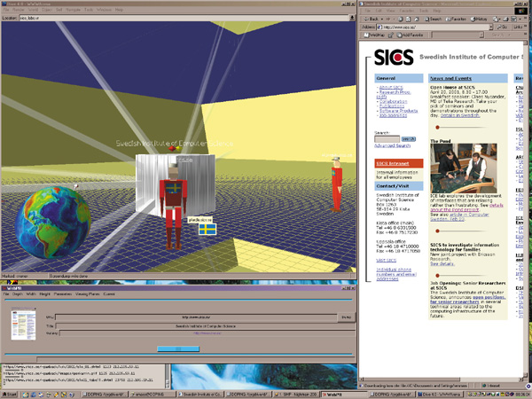Open the Parameters menu in WebPR
Image resolution: width=532 pixels, height=399 pixels.
pyautogui.click(x=63, y=294)
